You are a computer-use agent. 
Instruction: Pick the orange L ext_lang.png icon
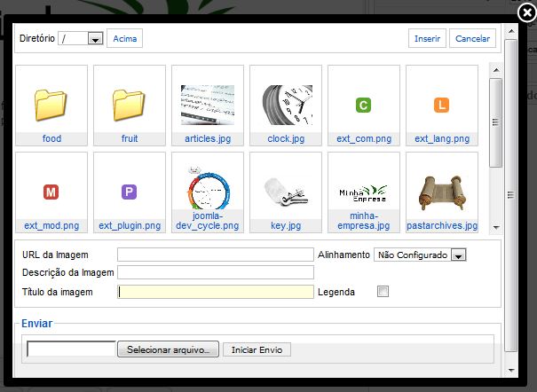441,105
